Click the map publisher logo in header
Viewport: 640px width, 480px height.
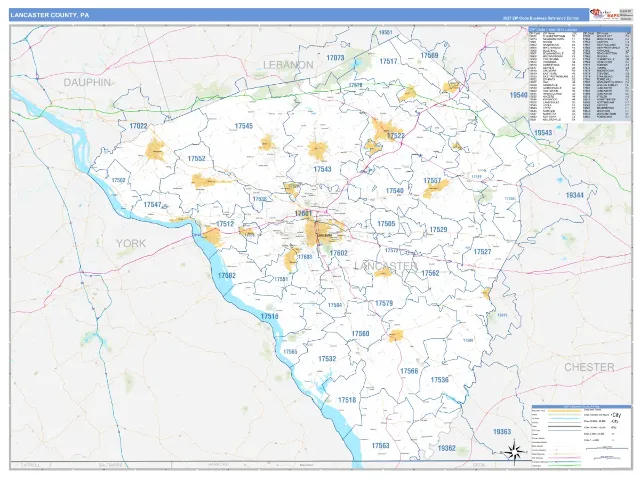point(604,15)
